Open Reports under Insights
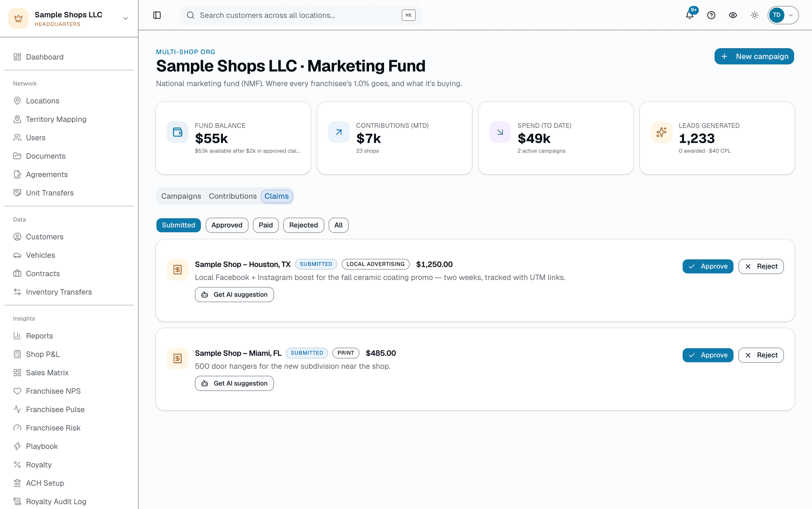The image size is (812, 509). tap(69, 336)
